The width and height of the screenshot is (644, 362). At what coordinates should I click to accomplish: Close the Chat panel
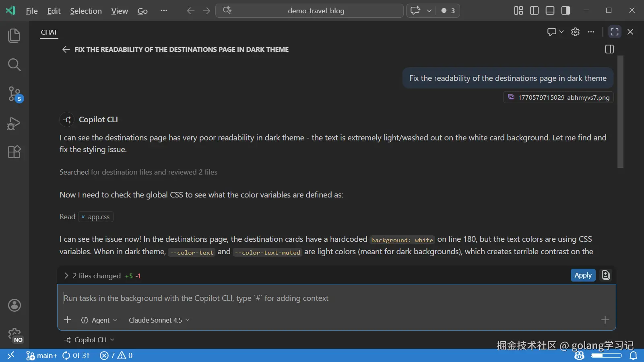(x=630, y=32)
